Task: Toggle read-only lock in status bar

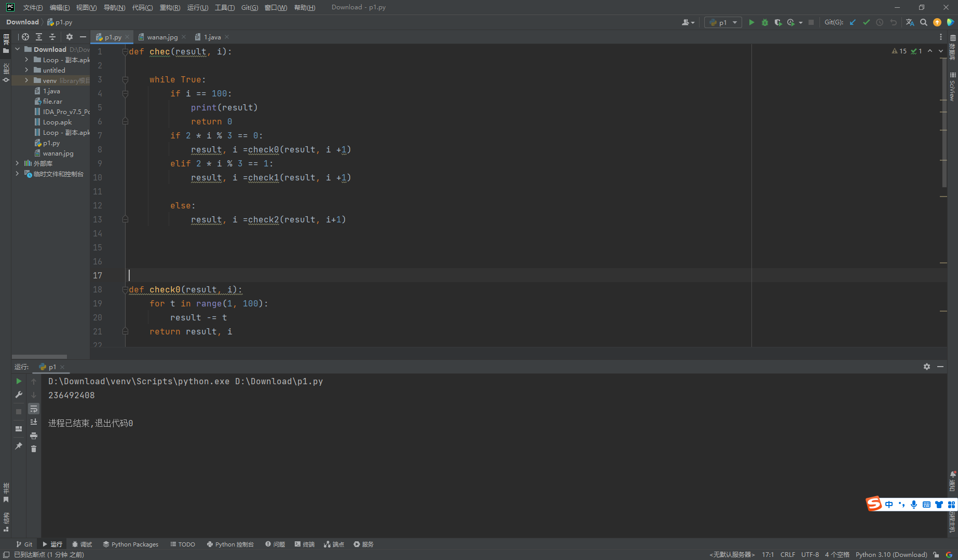Action: 936,554
